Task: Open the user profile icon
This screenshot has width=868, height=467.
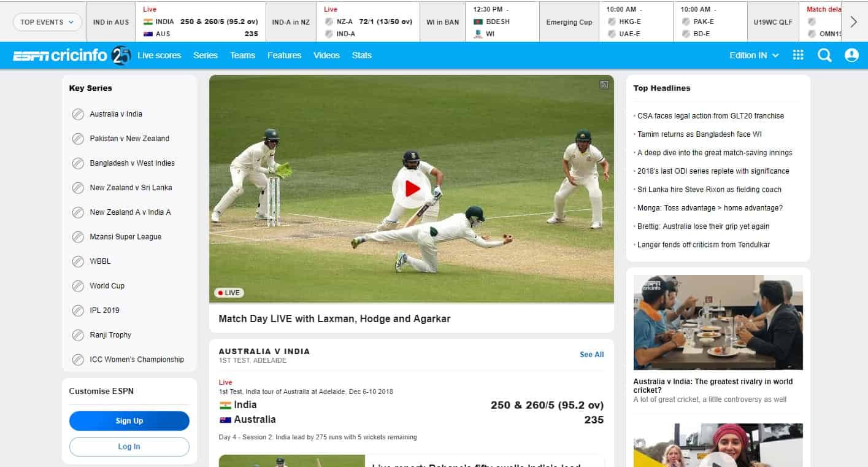Action: click(x=851, y=55)
